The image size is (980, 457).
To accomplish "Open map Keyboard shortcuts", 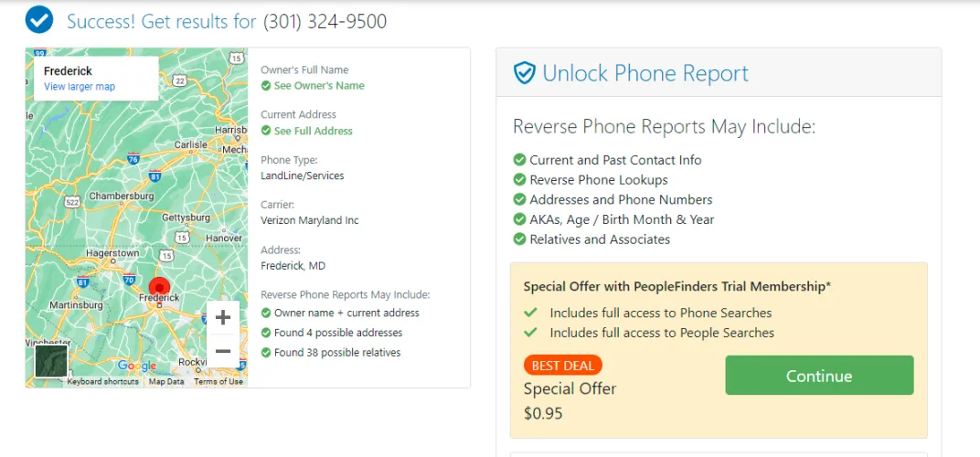I will coord(102,382).
